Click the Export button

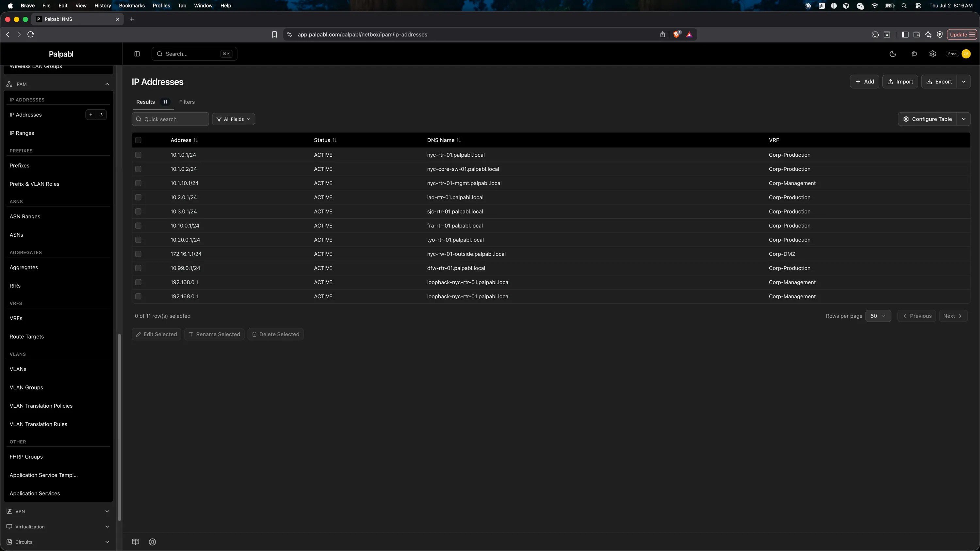click(939, 81)
